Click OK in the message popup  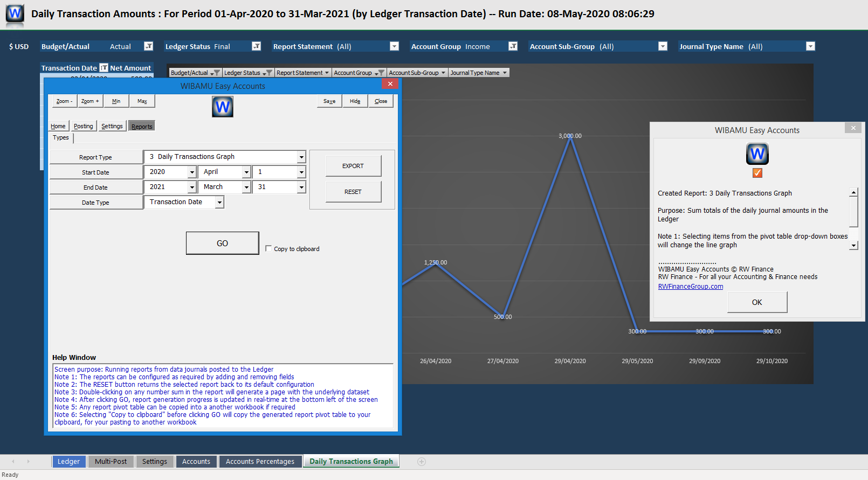757,302
